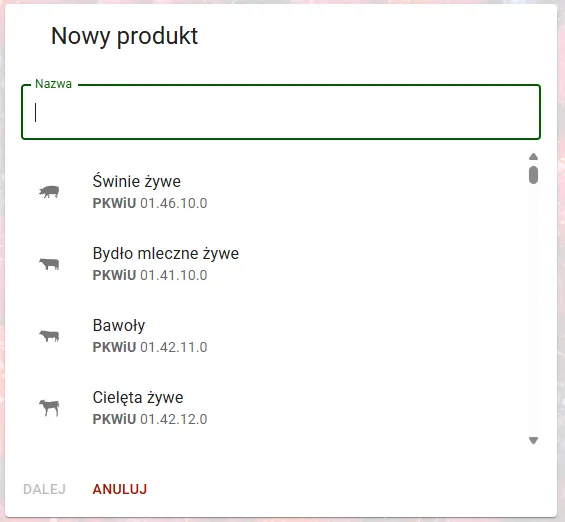Choose Bawoły from the product list
This screenshot has height=522, width=565.
click(274, 336)
